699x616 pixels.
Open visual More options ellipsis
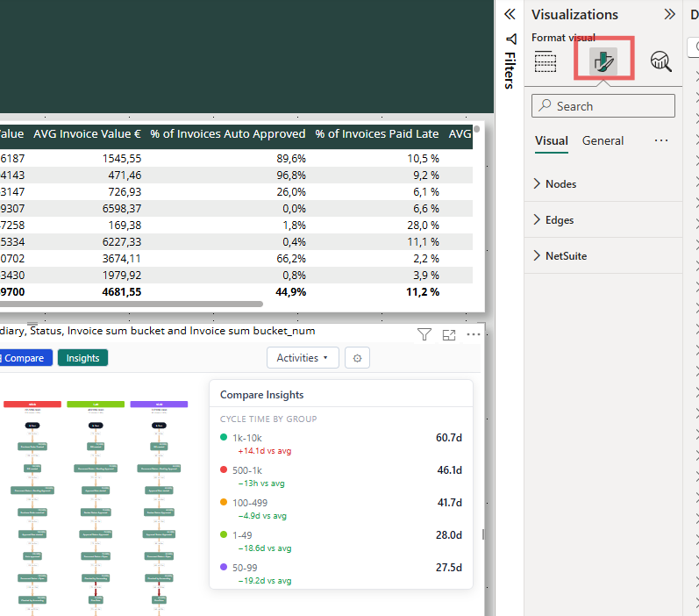point(473,334)
